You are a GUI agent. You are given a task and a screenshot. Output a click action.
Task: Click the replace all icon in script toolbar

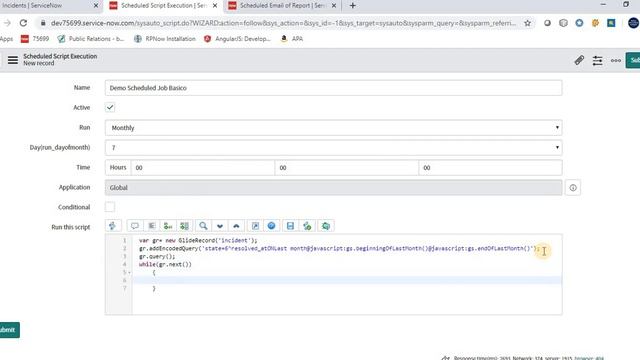(184, 226)
